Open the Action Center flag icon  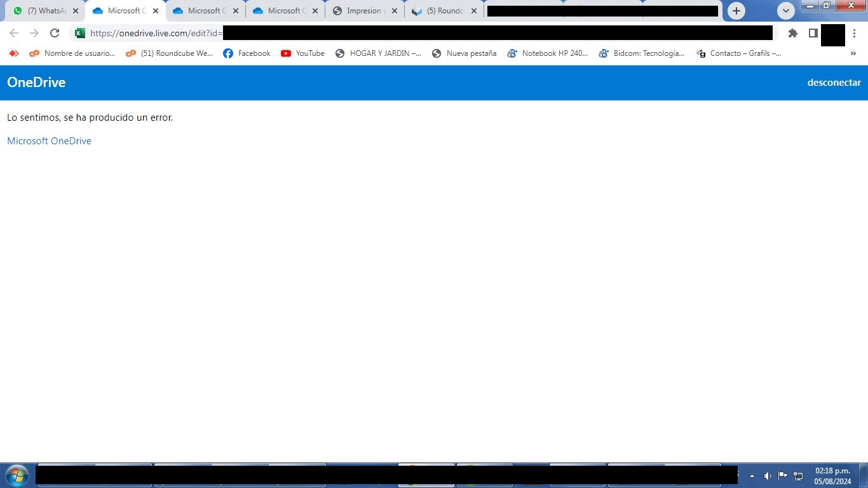[x=783, y=476]
